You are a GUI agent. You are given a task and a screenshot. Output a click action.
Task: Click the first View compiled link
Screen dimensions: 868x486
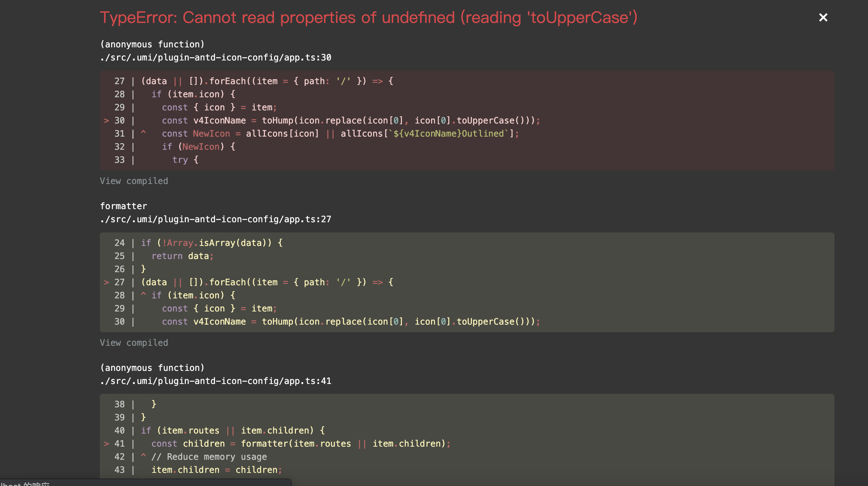134,181
